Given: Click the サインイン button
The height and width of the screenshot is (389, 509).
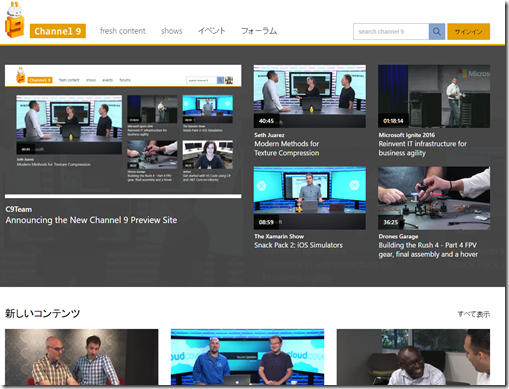Looking at the screenshot, I should (468, 32).
